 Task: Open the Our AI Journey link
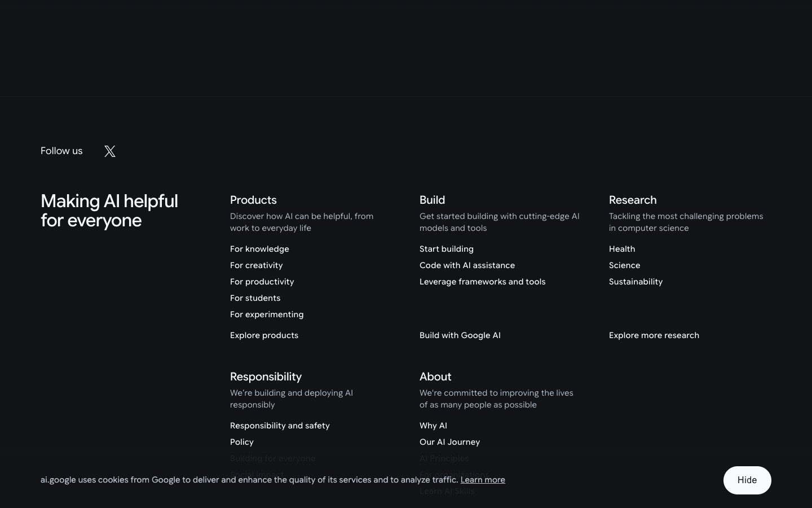(450, 442)
